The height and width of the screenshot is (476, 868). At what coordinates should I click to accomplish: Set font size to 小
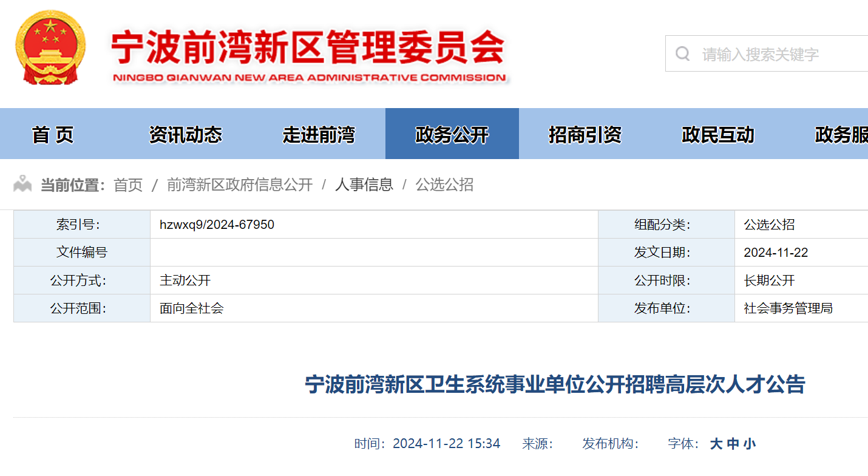point(750,444)
